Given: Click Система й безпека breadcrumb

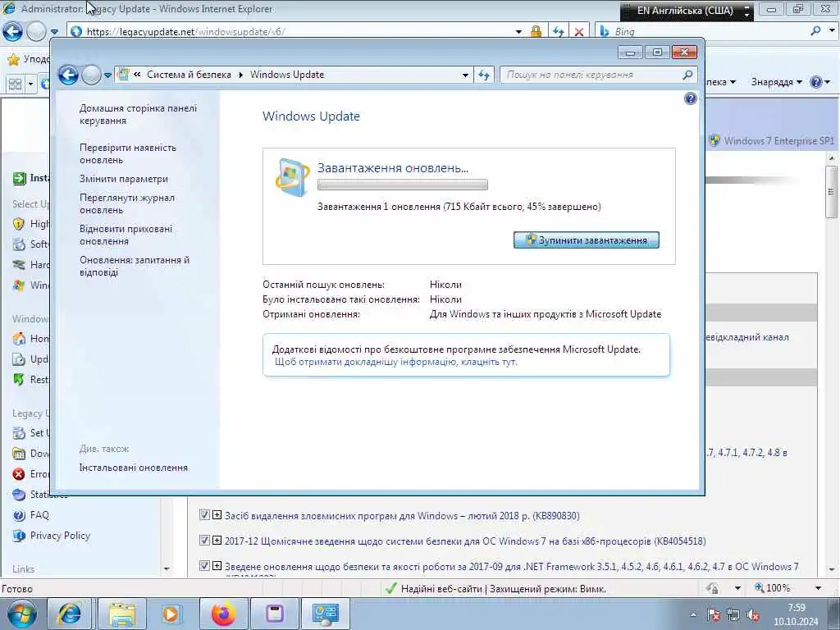Looking at the screenshot, I should pos(189,75).
